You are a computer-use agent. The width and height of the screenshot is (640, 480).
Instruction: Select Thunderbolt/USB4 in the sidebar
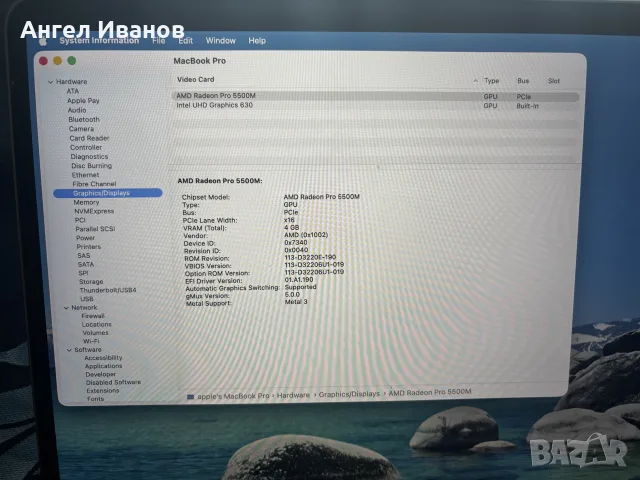[x=108, y=290]
